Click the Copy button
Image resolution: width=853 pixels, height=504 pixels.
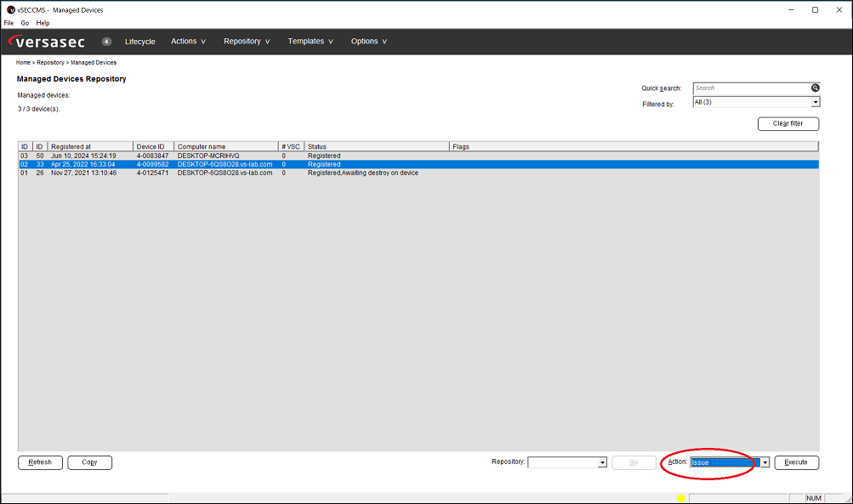click(x=90, y=462)
